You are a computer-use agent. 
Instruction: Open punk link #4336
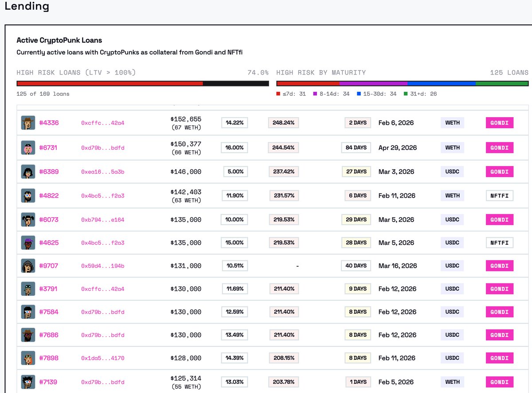49,123
